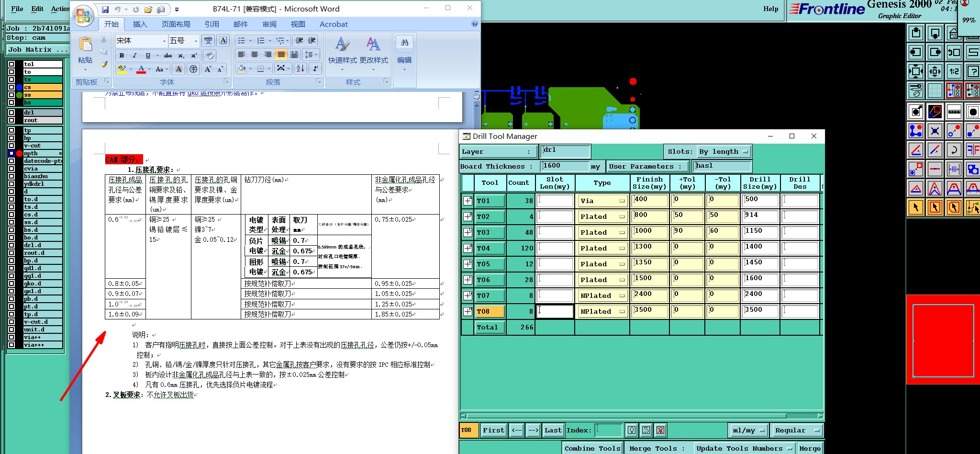980x454 pixels.
Task: Open the Regular mode dropdown
Action: tap(797, 431)
